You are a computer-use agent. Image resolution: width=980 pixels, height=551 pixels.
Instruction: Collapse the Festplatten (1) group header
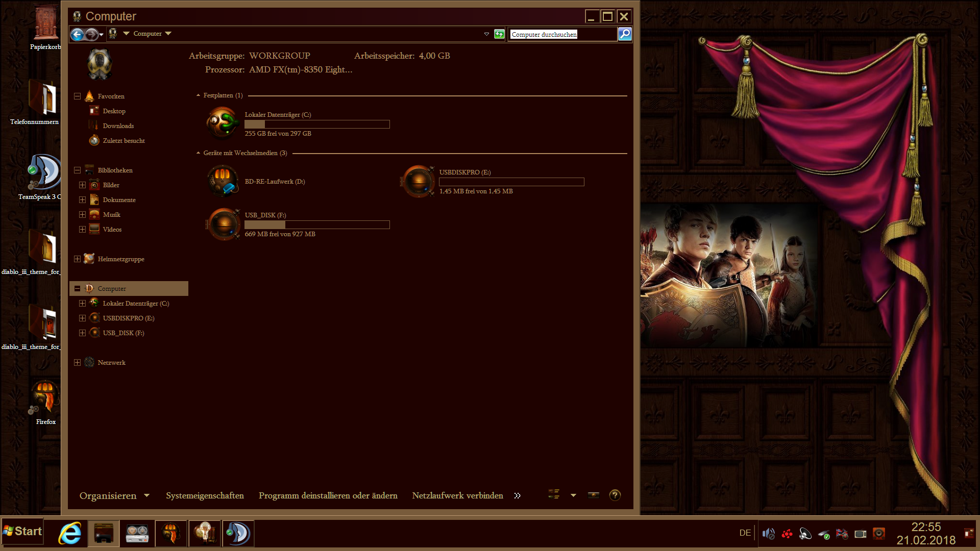[198, 95]
